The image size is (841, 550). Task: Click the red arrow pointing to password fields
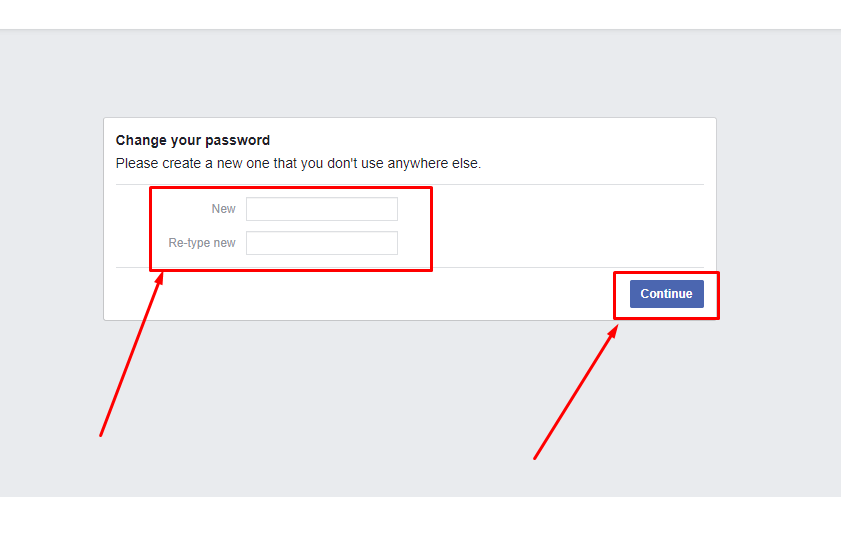[130, 355]
